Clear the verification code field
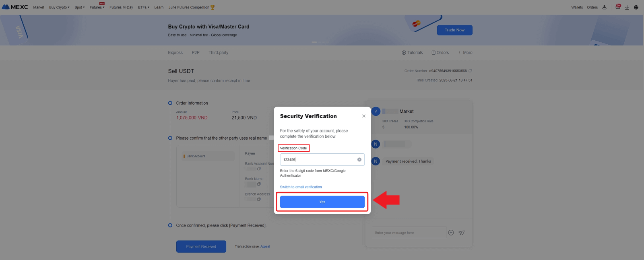The height and width of the screenshot is (260, 644). [x=359, y=160]
